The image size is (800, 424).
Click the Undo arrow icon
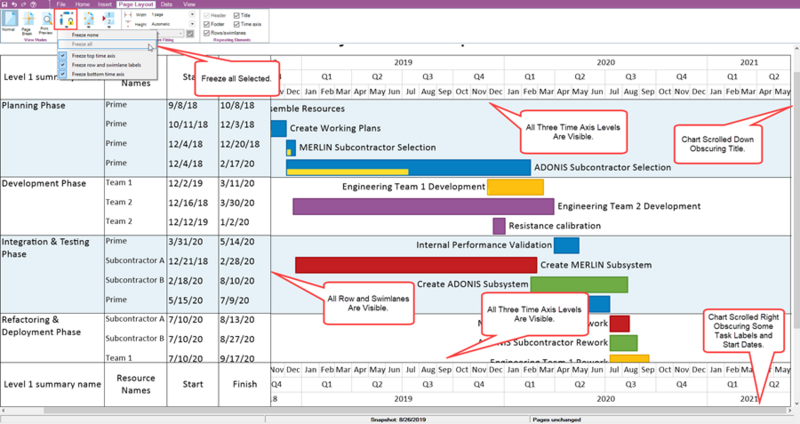14,4
